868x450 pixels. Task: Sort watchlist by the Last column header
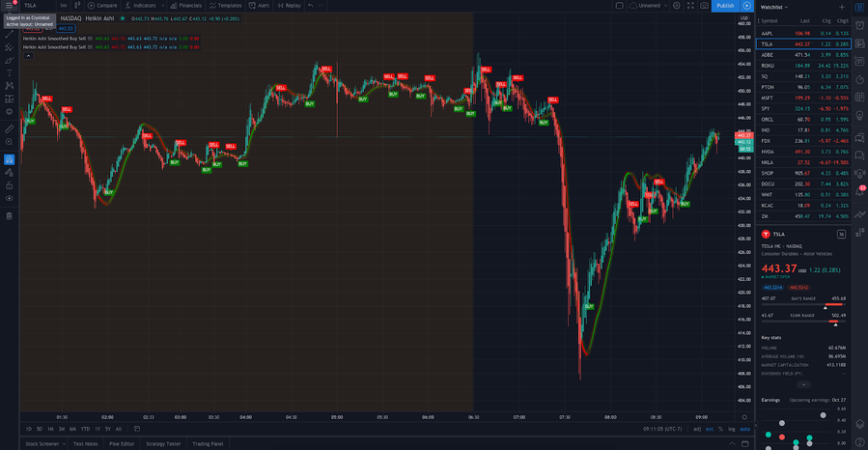pos(805,21)
